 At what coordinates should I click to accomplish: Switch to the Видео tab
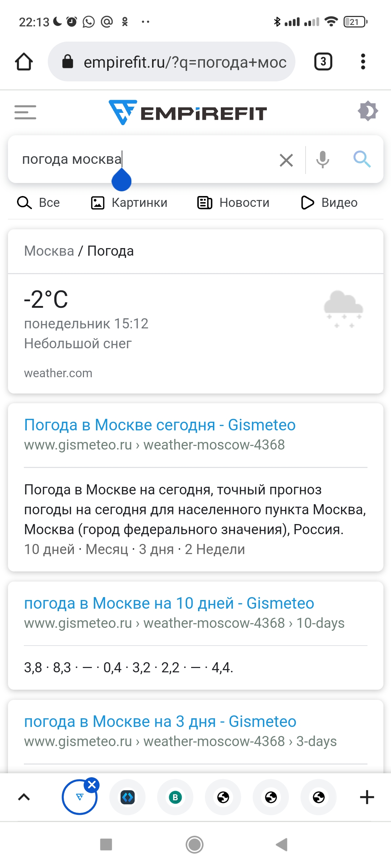tap(329, 203)
